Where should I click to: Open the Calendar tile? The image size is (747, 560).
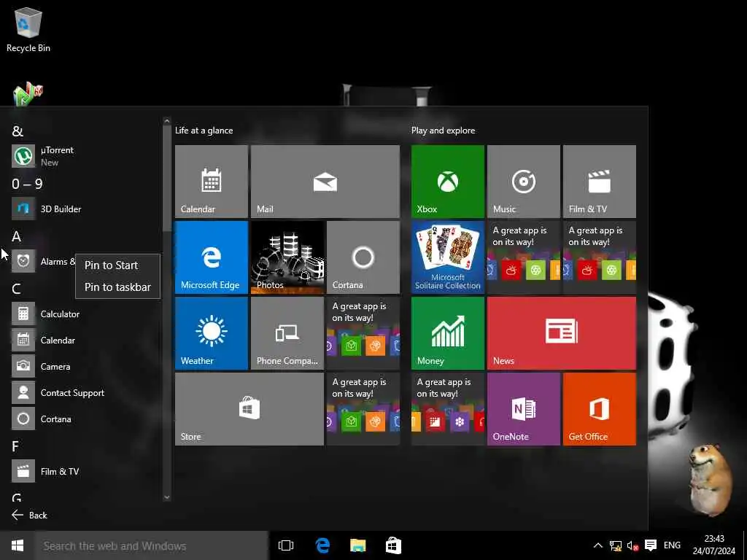click(211, 182)
